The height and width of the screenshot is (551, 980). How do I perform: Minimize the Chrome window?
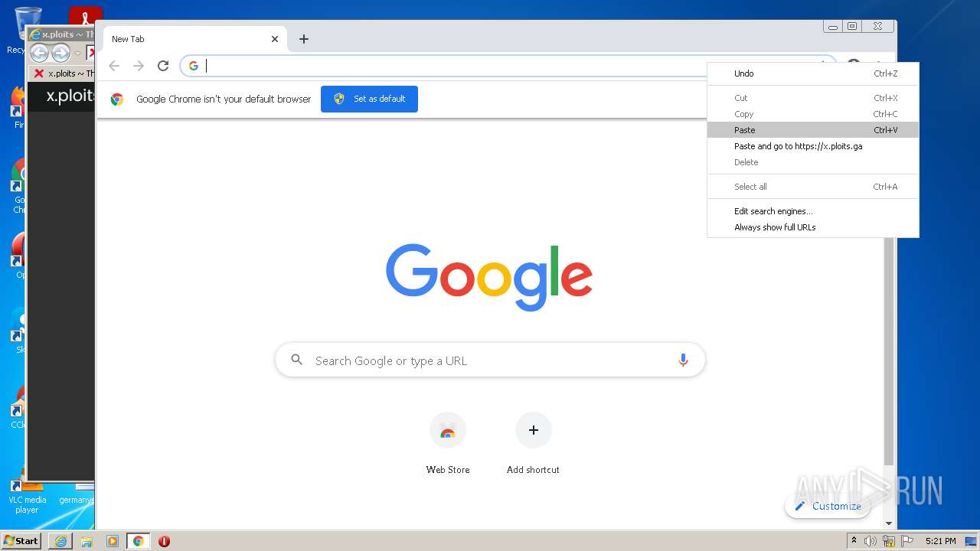coord(833,26)
